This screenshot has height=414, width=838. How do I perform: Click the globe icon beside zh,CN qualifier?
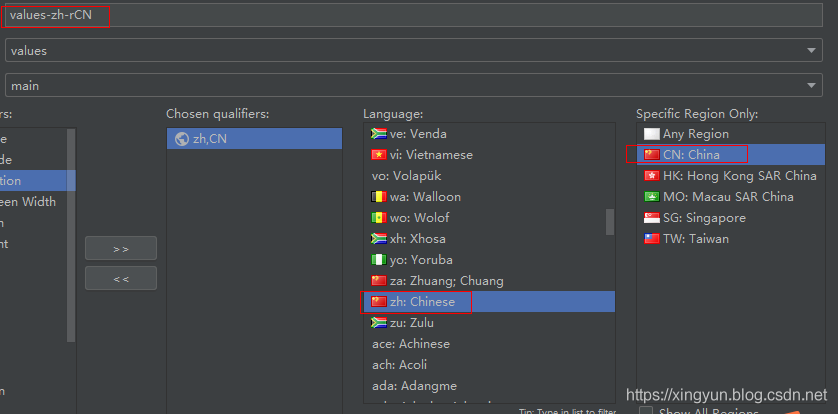181,139
